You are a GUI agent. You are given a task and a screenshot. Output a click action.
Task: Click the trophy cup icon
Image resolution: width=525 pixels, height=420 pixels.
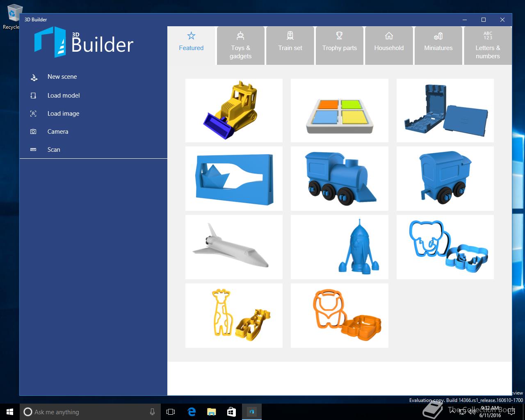(x=339, y=36)
